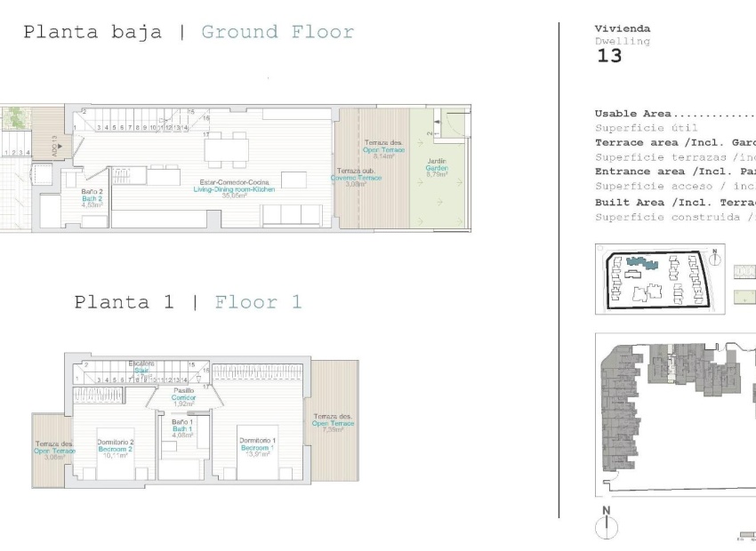Select the Escalera stair icon on Floor 1
The height and width of the screenshot is (551, 756).
click(142, 364)
